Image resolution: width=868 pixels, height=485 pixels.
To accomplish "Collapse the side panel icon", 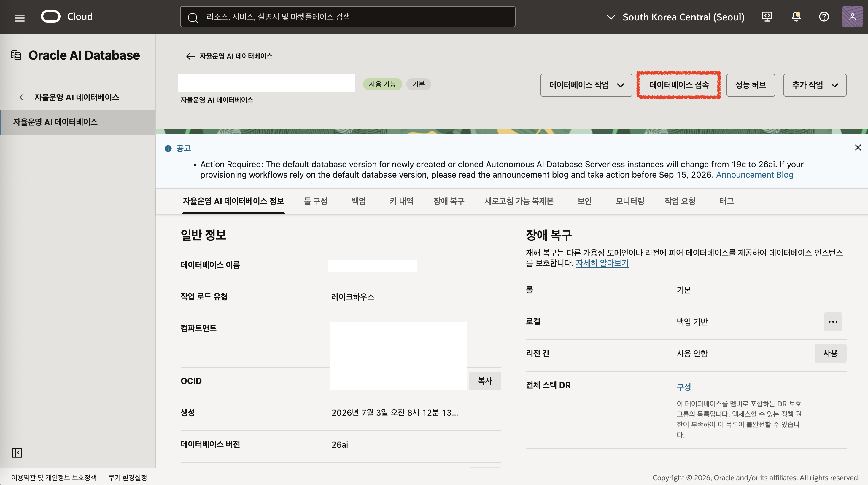I will [x=17, y=452].
